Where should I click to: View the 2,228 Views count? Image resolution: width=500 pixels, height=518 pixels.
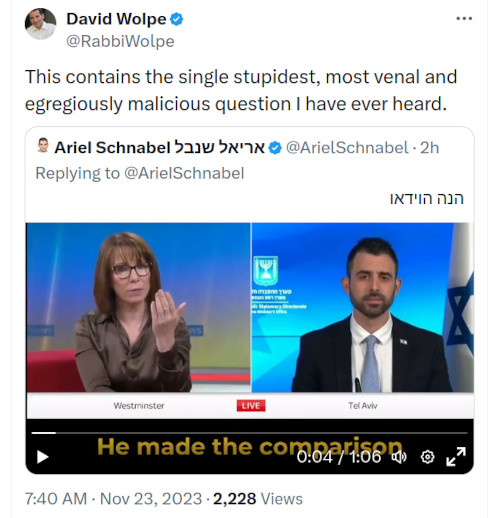[258, 499]
